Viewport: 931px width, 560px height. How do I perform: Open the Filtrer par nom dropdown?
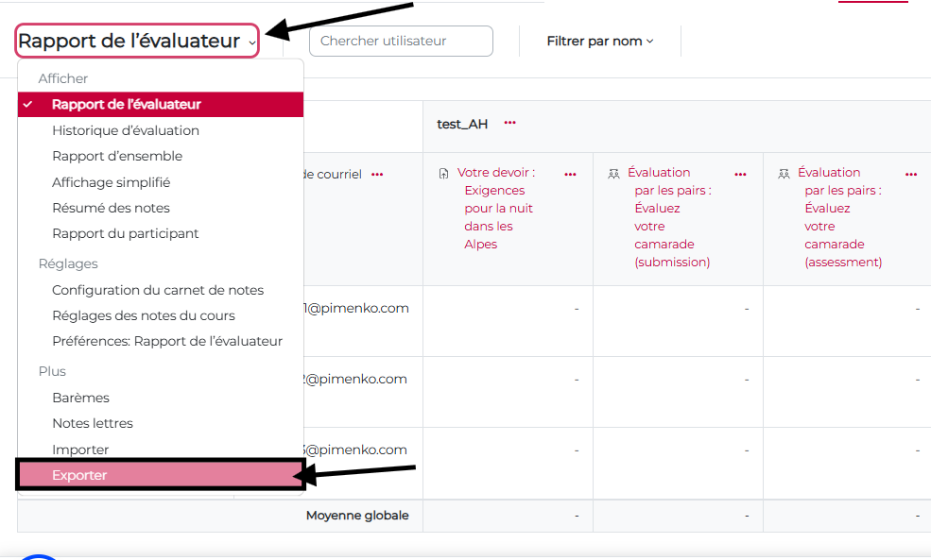click(600, 42)
